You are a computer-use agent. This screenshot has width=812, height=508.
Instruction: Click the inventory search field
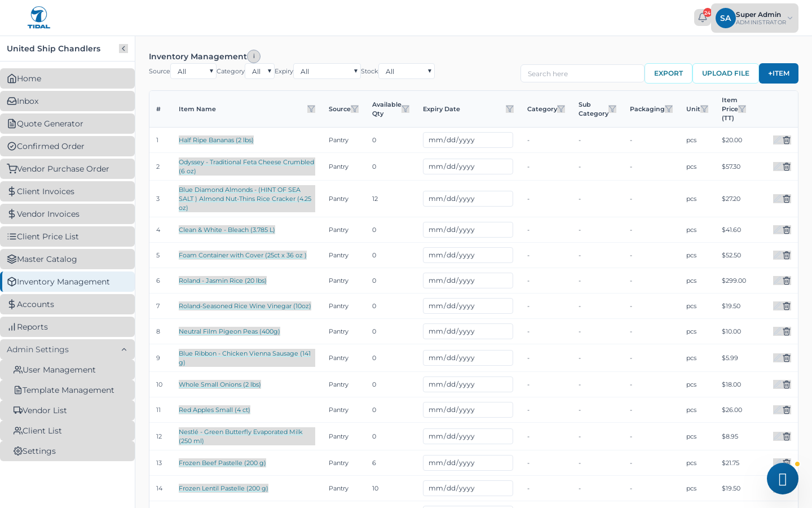point(582,73)
